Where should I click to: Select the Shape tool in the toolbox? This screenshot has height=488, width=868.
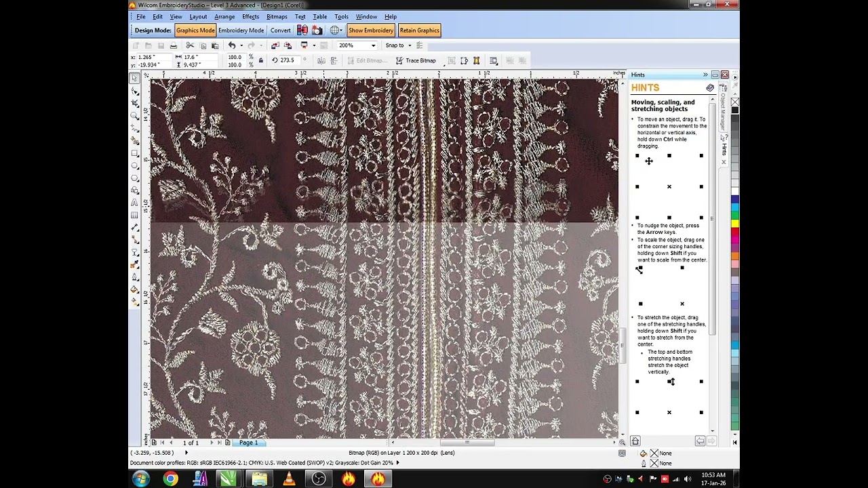pos(134,91)
